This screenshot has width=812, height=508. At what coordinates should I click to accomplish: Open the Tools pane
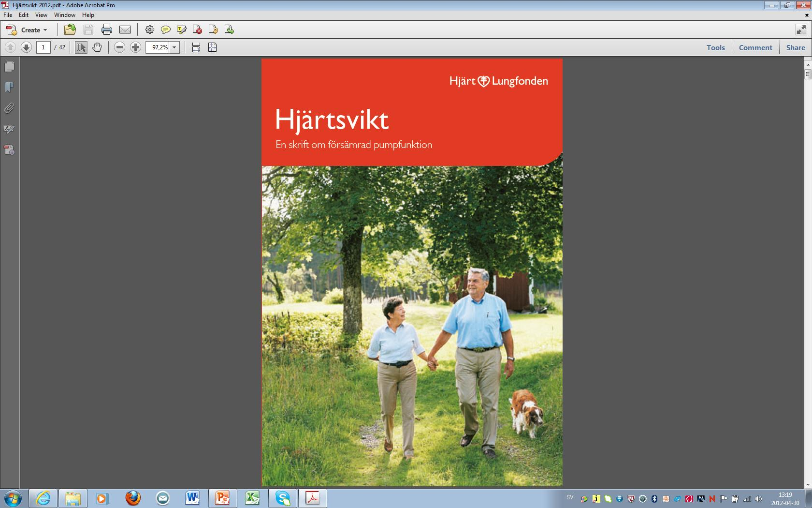716,47
